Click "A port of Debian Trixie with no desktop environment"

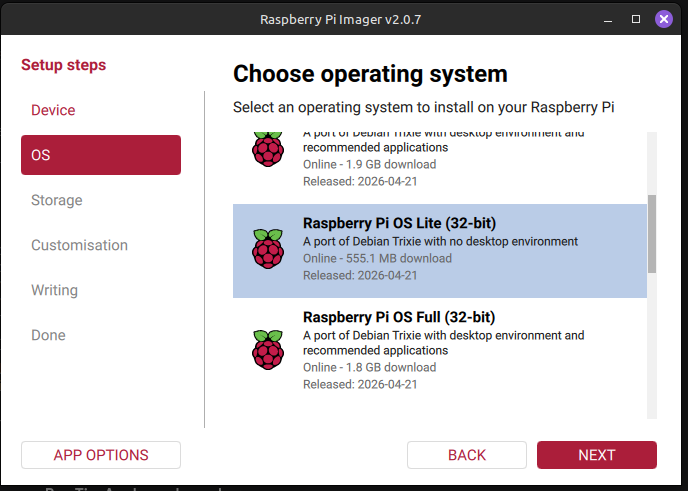441,241
